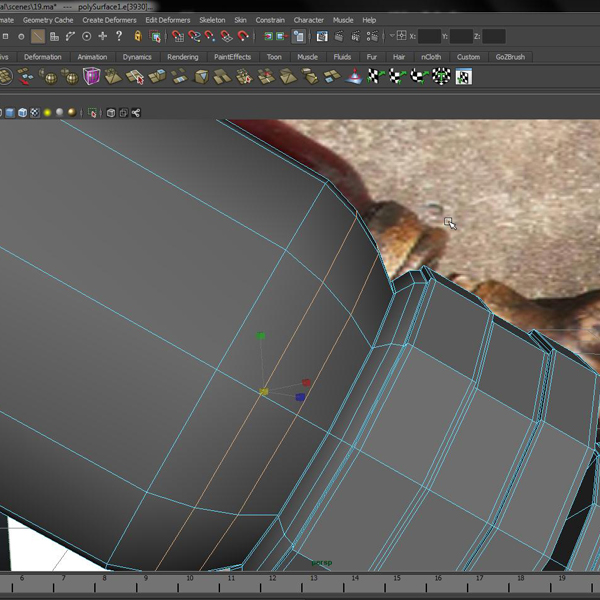Toggle high quality rendering gold sphere icon
The height and width of the screenshot is (600, 600).
pyautogui.click(x=72, y=112)
